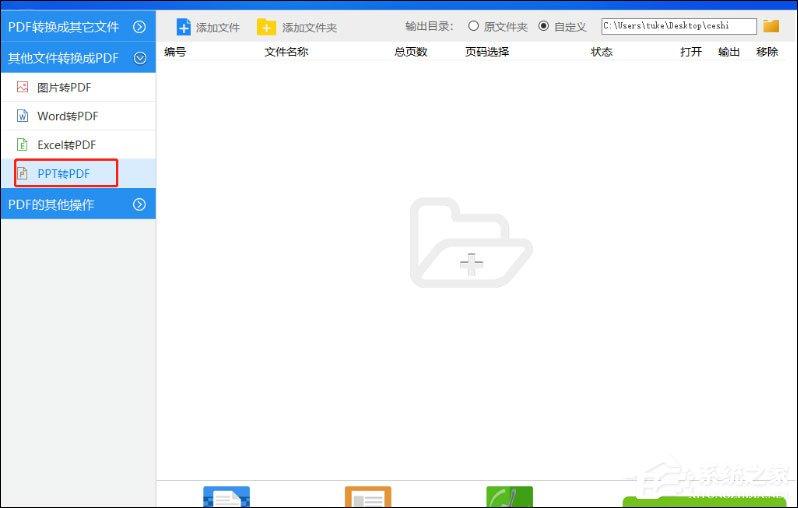Click the green icon at bottom

pyautogui.click(x=509, y=497)
